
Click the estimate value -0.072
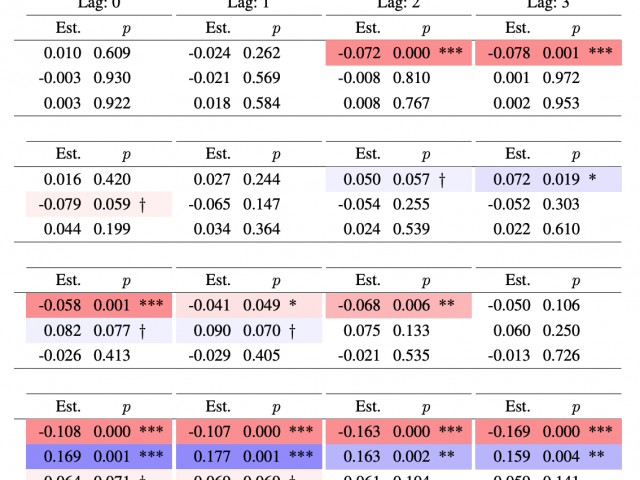[357, 53]
